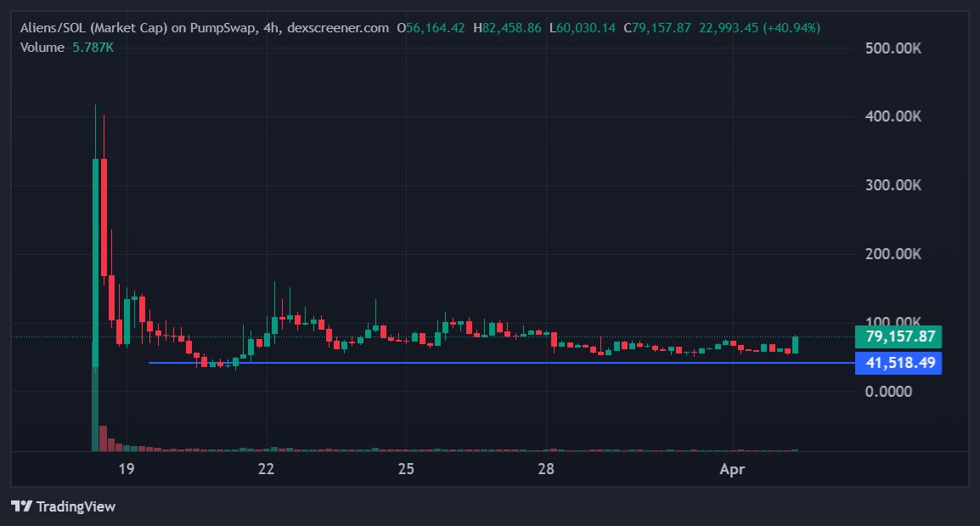Click the blue price tag 41,518.49
980x526 pixels.
(898, 363)
